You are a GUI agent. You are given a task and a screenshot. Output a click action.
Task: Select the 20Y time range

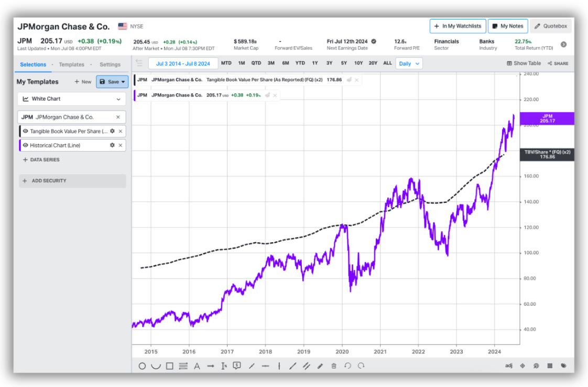373,63
